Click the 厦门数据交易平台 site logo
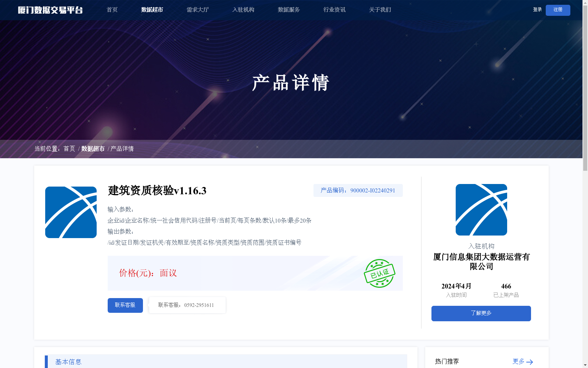Image resolution: width=588 pixels, height=368 pixels. (x=50, y=10)
